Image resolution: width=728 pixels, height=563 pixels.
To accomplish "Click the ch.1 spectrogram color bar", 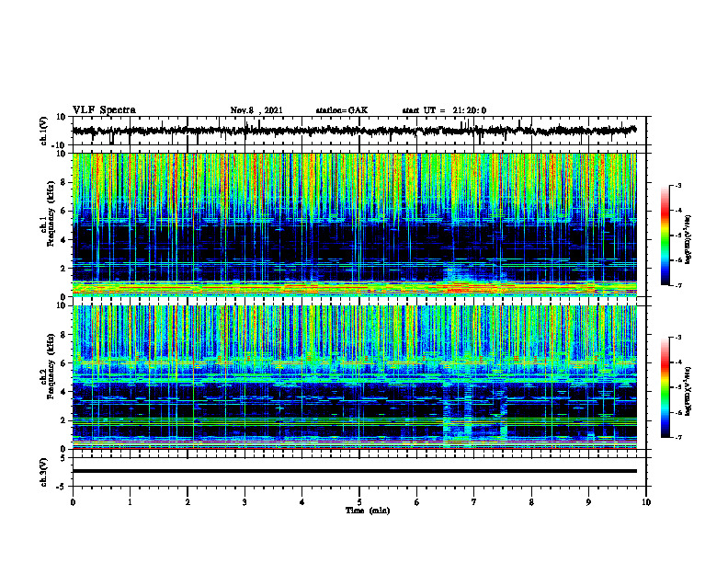I will tap(665, 236).
